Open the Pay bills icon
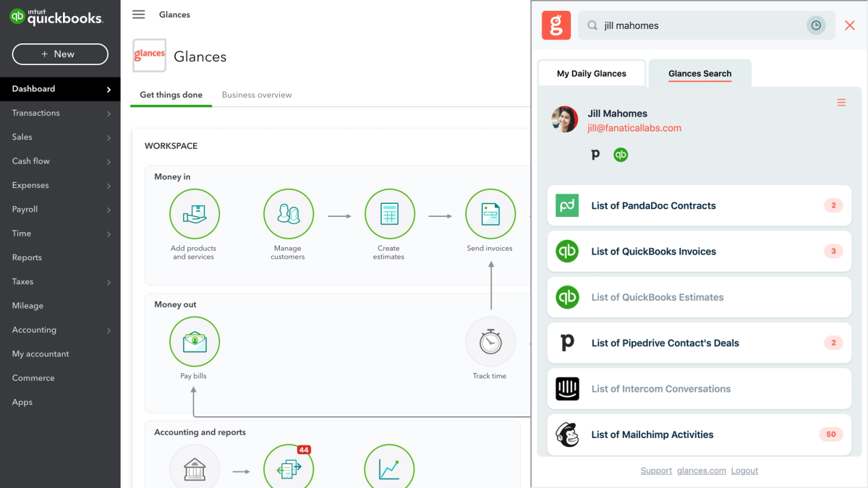 pos(194,341)
